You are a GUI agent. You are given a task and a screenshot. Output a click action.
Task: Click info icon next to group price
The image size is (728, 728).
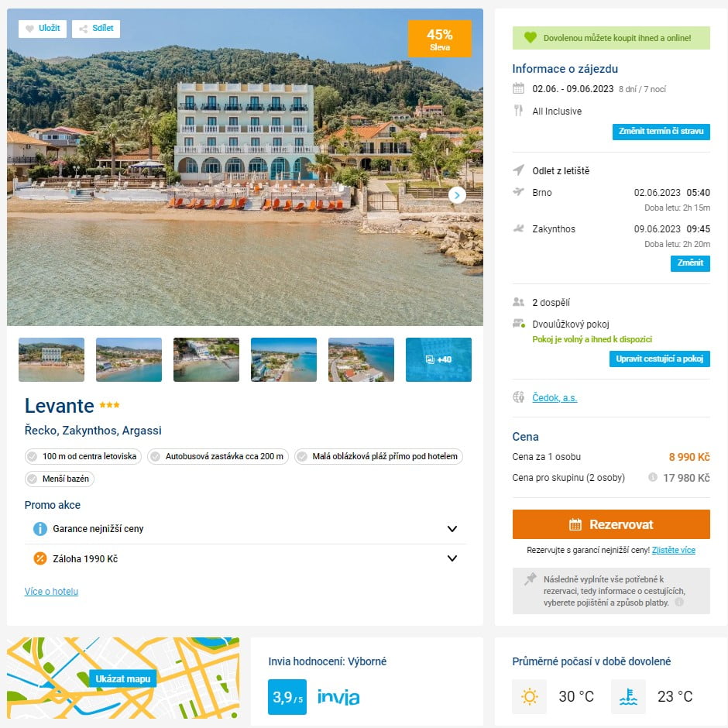(x=653, y=478)
